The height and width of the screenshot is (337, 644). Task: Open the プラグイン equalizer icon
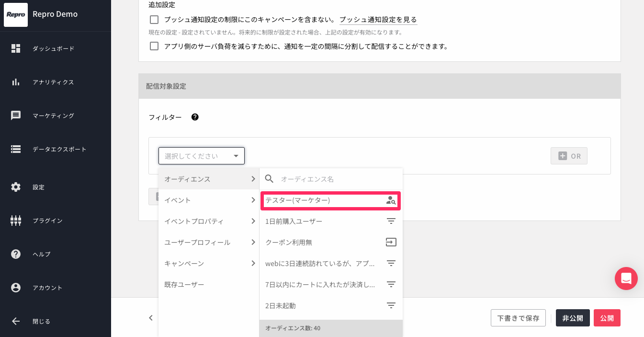(x=16, y=221)
